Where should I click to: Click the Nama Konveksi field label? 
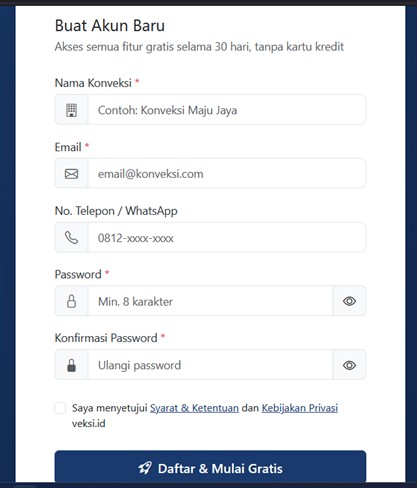click(93, 83)
